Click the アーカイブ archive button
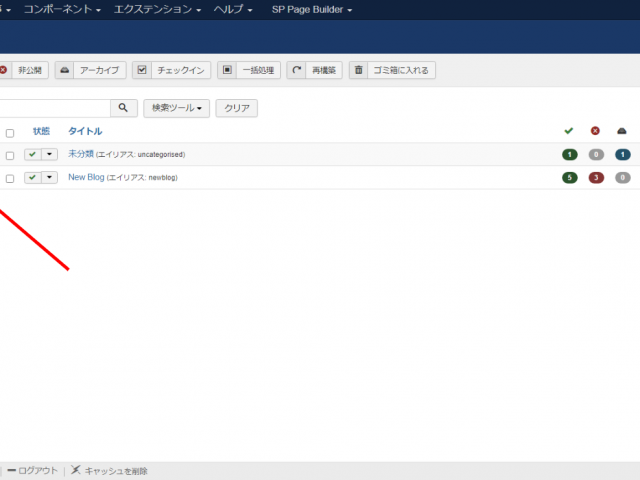The width and height of the screenshot is (640, 480). (x=91, y=70)
